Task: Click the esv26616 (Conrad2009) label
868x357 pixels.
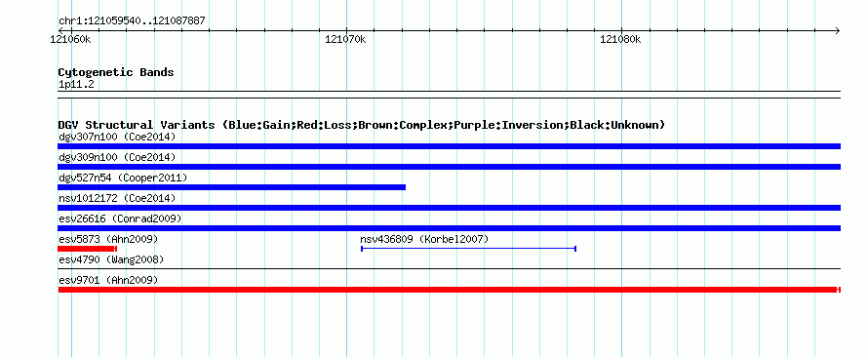Action: pos(120,218)
